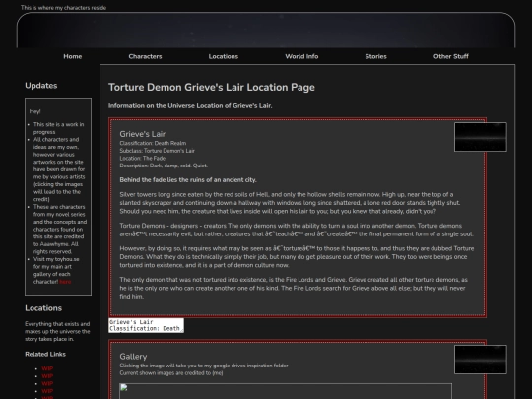Image resolution: width=532 pixels, height=399 pixels.
Task: Open the Home navigation link
Action: pyautogui.click(x=73, y=56)
